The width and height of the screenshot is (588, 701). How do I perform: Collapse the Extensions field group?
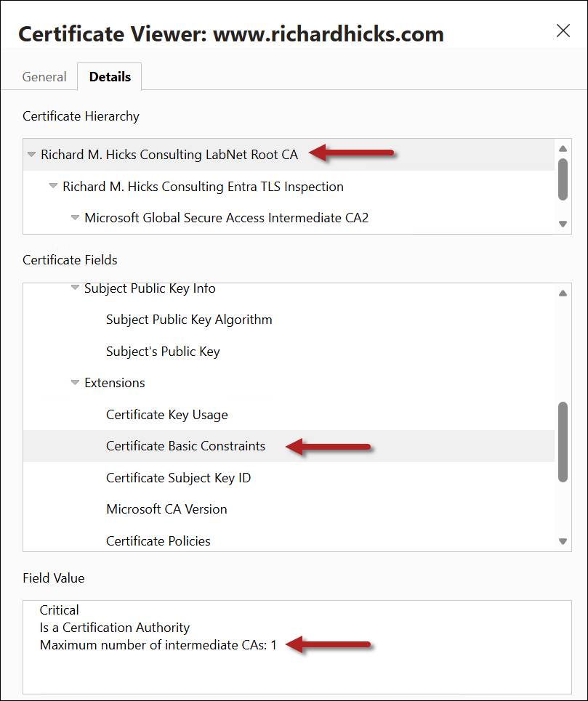tap(75, 383)
